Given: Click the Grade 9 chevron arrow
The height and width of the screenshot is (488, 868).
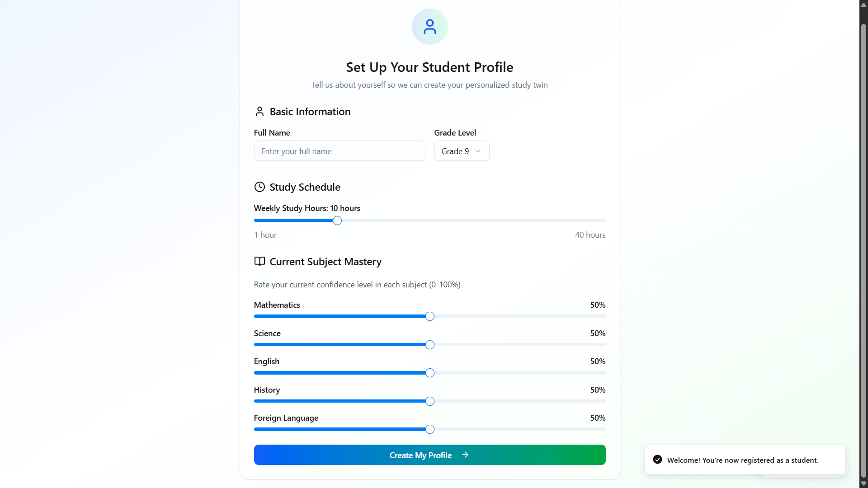Looking at the screenshot, I should pos(478,151).
